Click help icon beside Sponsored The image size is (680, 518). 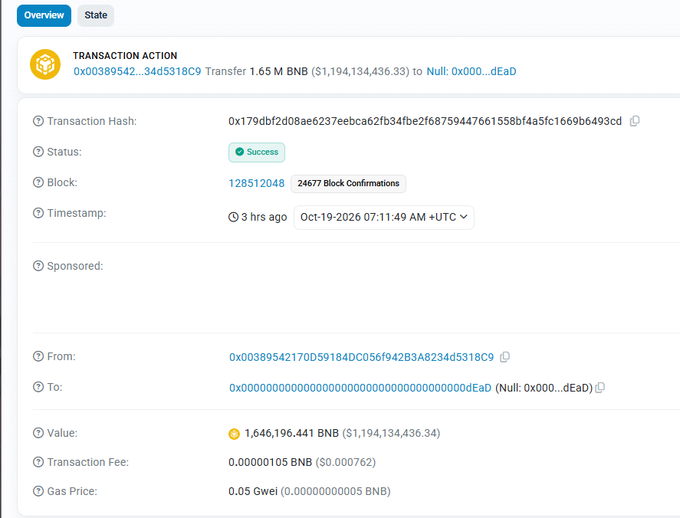(x=38, y=266)
